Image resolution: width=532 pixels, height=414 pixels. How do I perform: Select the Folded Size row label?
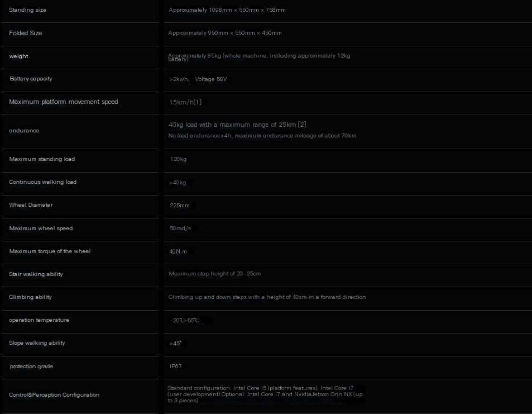[26, 33]
